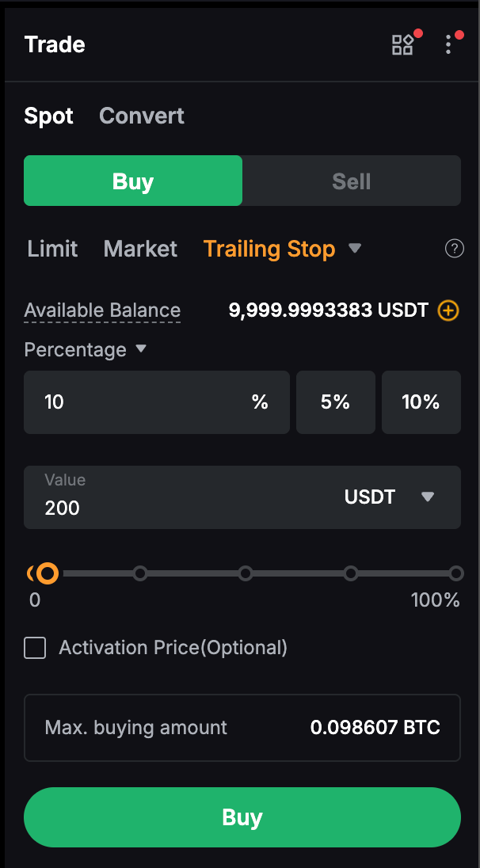Expand the Trailing Stop order type arrow
The image size is (480, 868).
pos(355,249)
